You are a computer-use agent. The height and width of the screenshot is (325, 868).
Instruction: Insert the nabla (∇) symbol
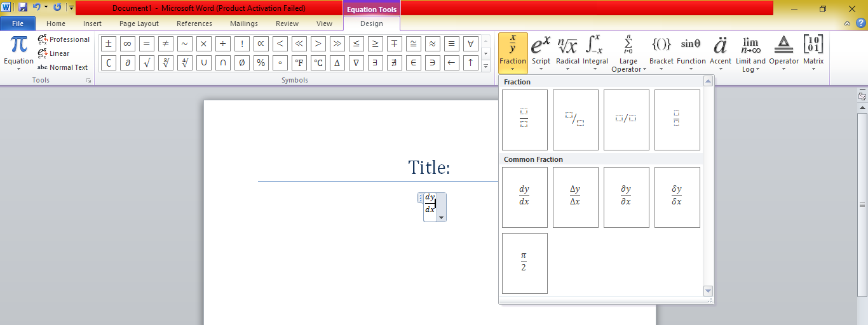point(356,63)
